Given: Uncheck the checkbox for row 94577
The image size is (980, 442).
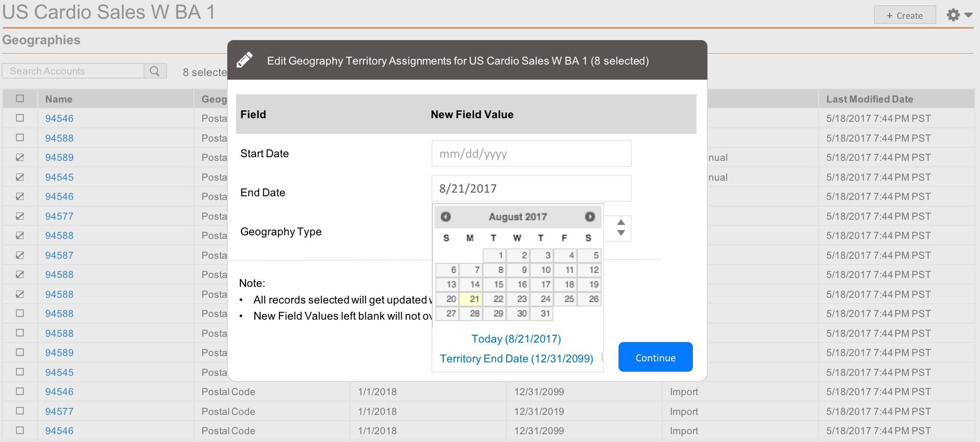Looking at the screenshot, I should coord(20,216).
